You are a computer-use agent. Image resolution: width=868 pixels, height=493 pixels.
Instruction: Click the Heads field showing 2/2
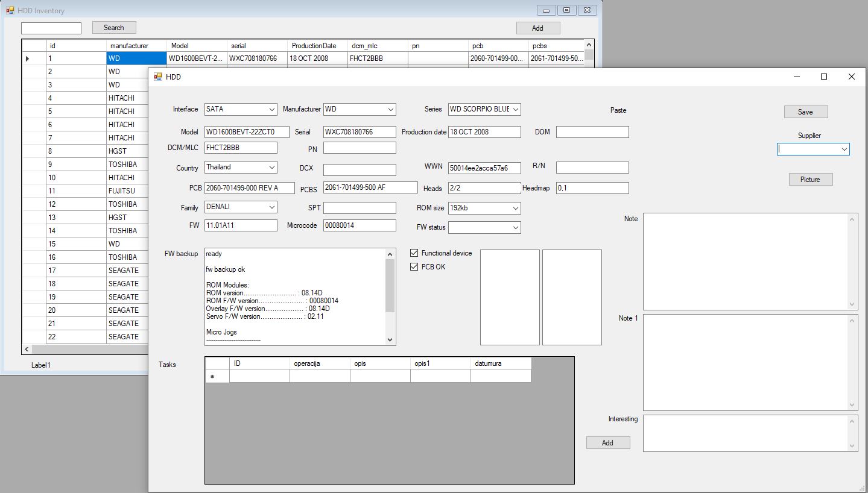[484, 187]
